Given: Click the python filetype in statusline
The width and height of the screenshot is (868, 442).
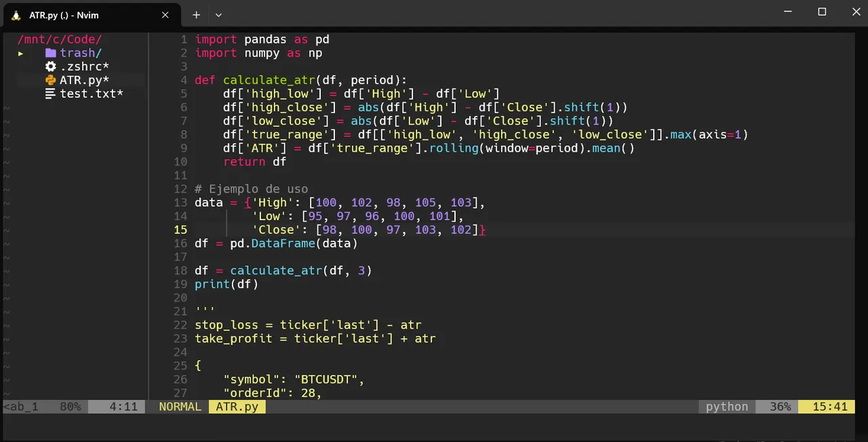Looking at the screenshot, I should pos(727,406).
